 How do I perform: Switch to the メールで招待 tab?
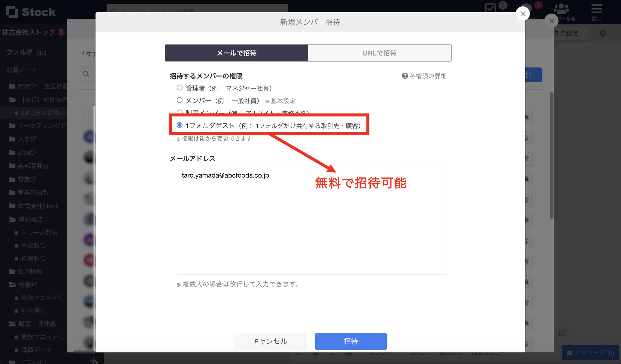(x=236, y=53)
